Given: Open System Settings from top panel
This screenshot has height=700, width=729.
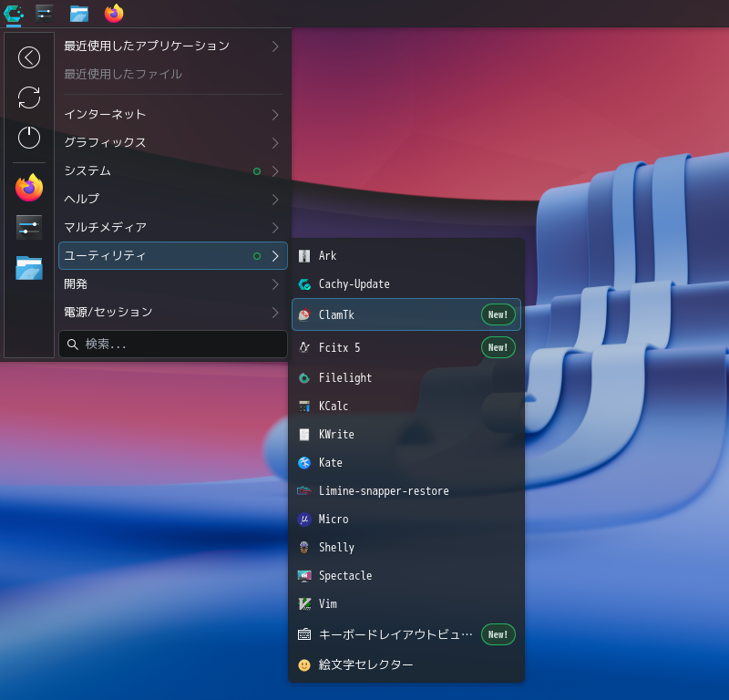Looking at the screenshot, I should pyautogui.click(x=45, y=13).
